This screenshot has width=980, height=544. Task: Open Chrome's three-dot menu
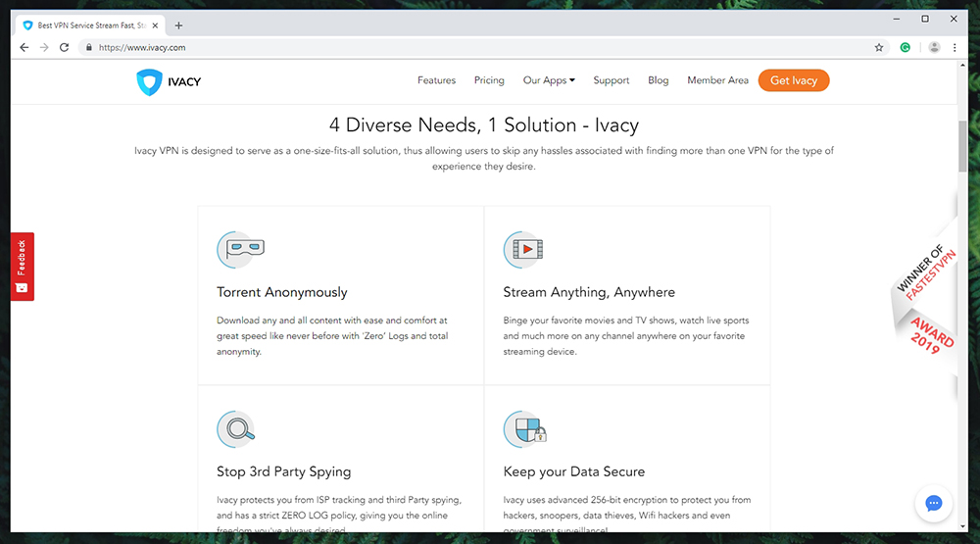(x=955, y=47)
